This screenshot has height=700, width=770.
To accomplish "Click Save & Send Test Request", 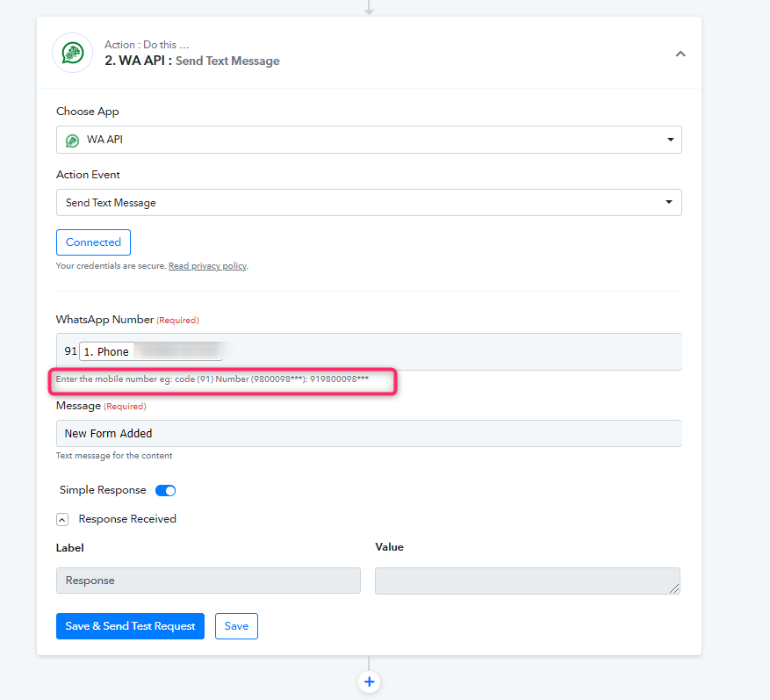I will tap(130, 626).
